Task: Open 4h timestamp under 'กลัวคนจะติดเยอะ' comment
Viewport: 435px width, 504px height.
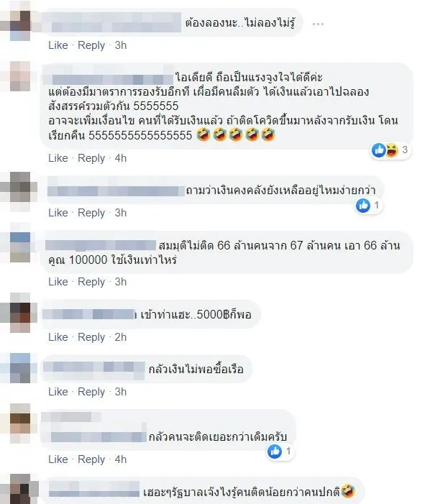Action: pos(121,459)
